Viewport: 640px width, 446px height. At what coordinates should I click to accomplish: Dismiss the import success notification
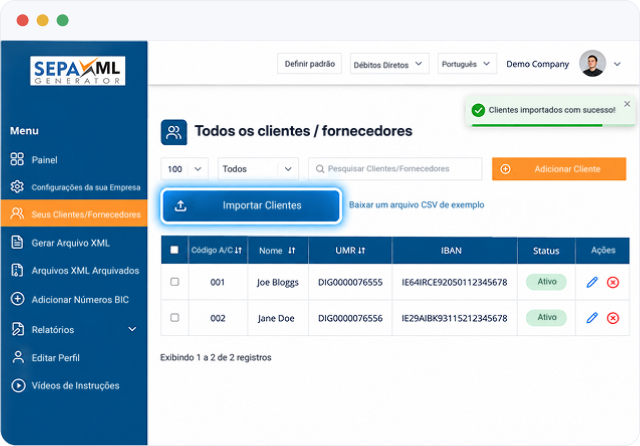pyautogui.click(x=627, y=104)
